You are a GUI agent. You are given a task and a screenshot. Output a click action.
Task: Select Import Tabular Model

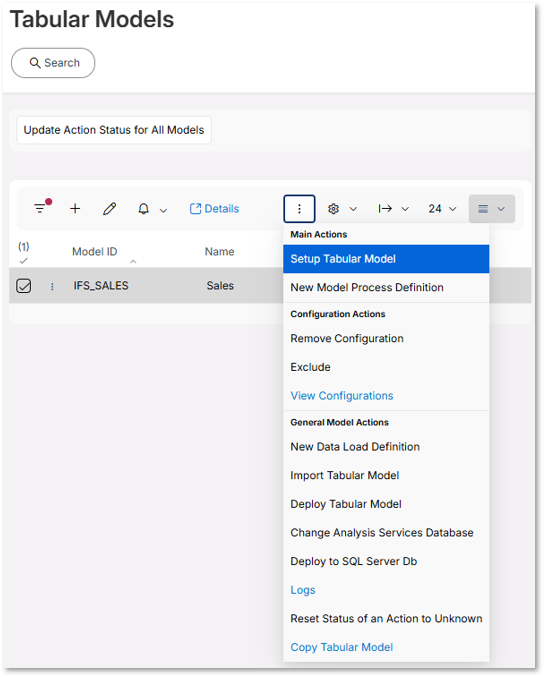coord(386,475)
